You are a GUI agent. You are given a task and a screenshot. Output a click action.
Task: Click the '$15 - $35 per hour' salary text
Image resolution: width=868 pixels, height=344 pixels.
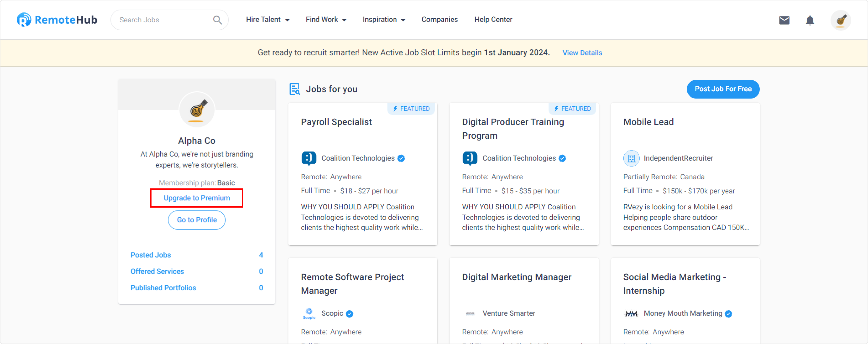tap(530, 191)
